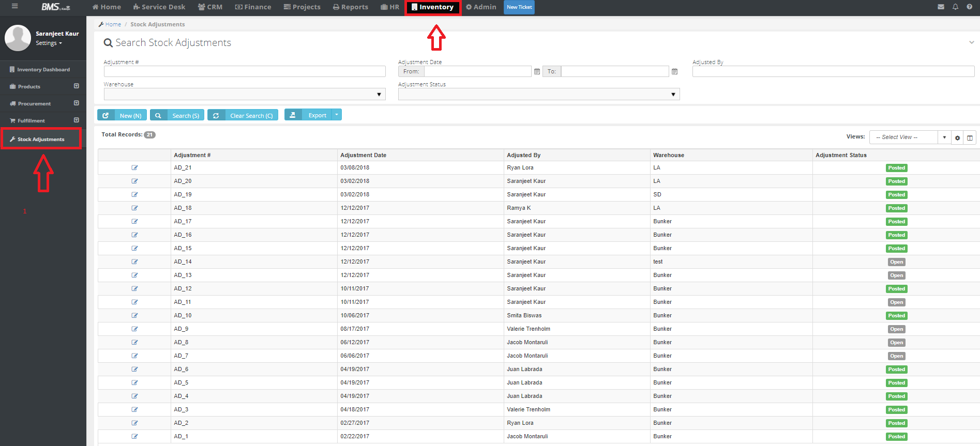Click the edit icon for AD_9
980x446 pixels.
[134, 329]
